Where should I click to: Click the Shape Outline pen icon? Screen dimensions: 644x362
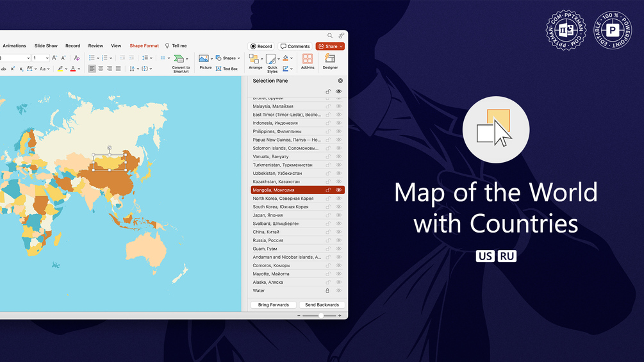pyautogui.click(x=286, y=69)
